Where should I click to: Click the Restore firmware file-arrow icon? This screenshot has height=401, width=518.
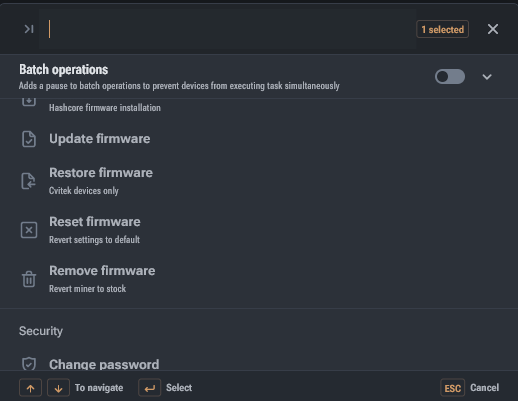point(29,181)
